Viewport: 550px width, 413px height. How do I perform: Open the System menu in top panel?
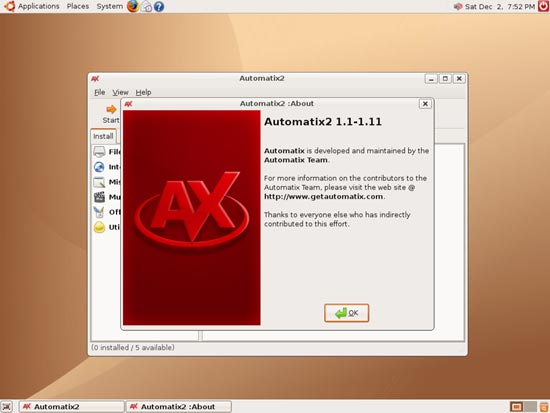coord(110,6)
